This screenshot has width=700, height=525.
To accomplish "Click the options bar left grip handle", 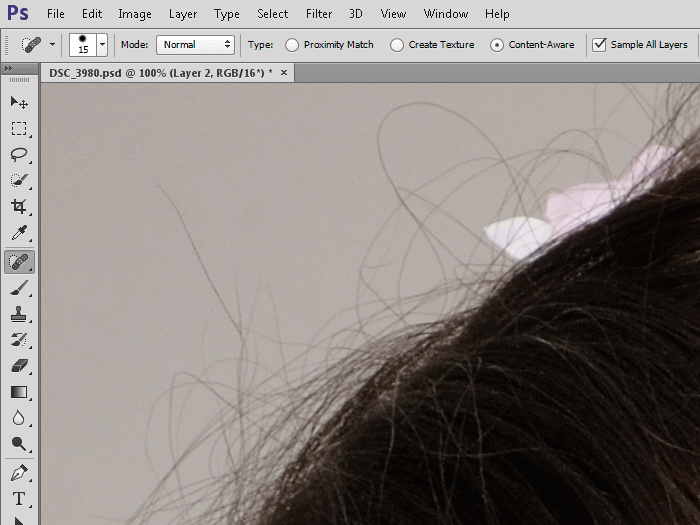I will [6, 45].
